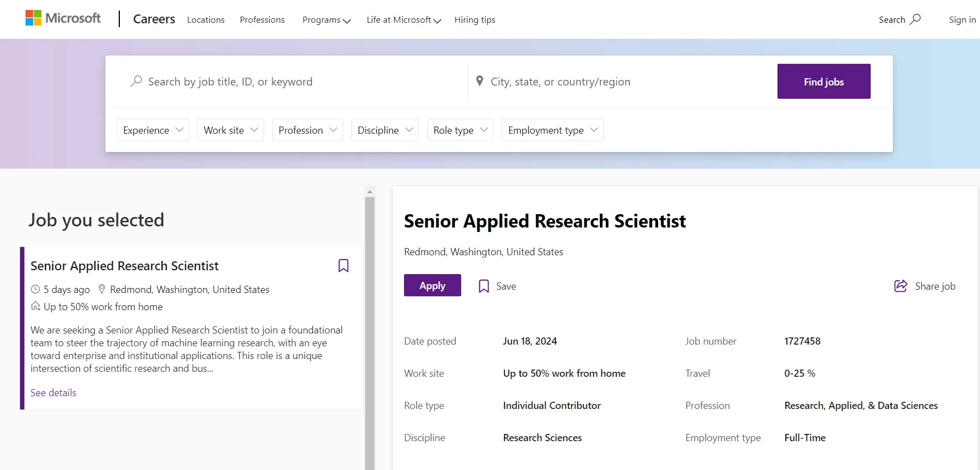980x470 pixels.
Task: Go to Careers home
Action: coord(154,19)
